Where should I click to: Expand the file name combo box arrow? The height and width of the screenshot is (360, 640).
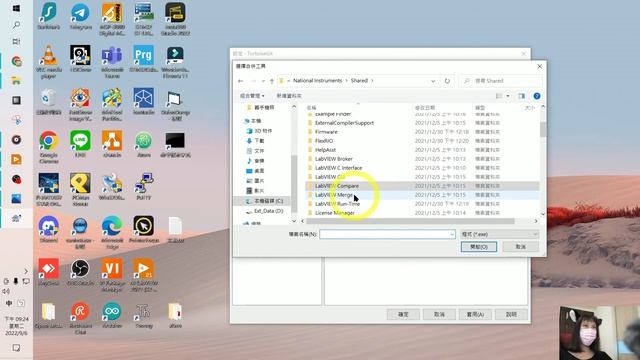click(451, 234)
